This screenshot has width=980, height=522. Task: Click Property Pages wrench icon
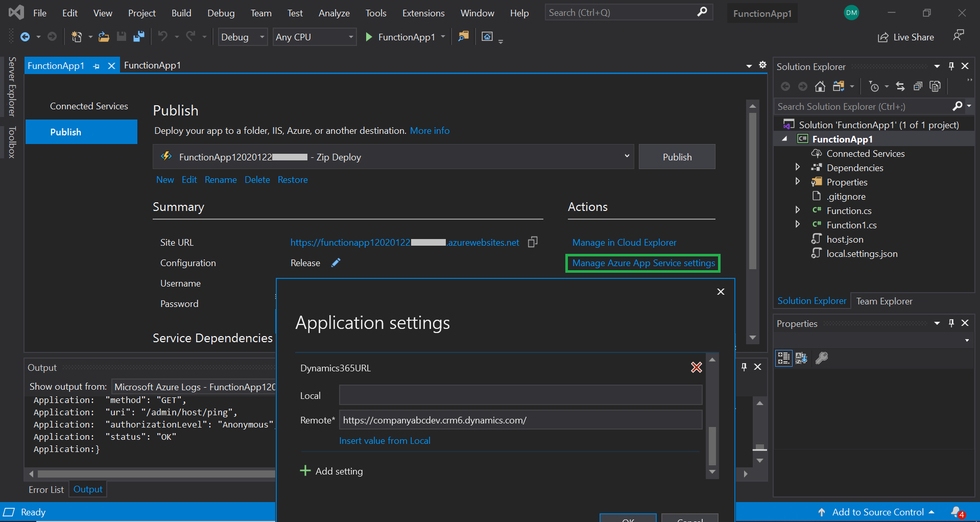pos(822,358)
